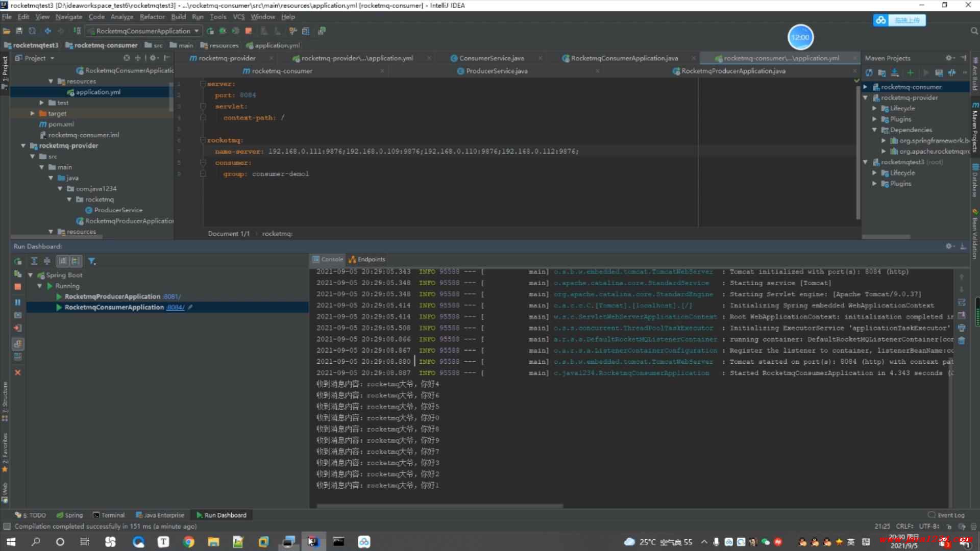Open the Run configuration dropdown RocketmqConsumerApplication

click(x=143, y=31)
